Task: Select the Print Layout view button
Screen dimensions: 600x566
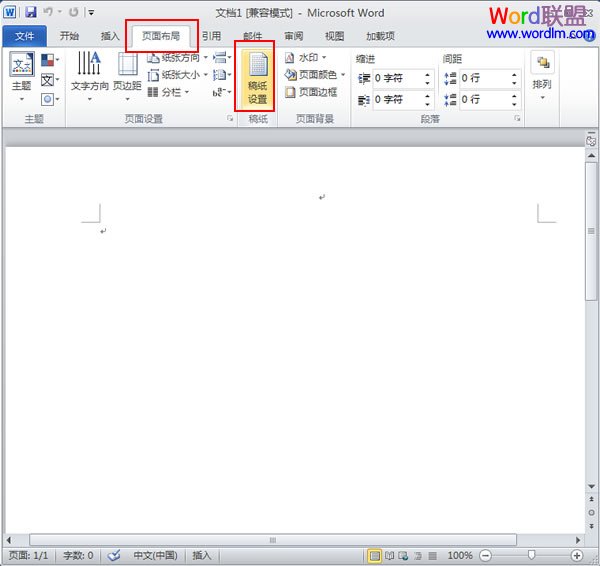Action: 374,555
